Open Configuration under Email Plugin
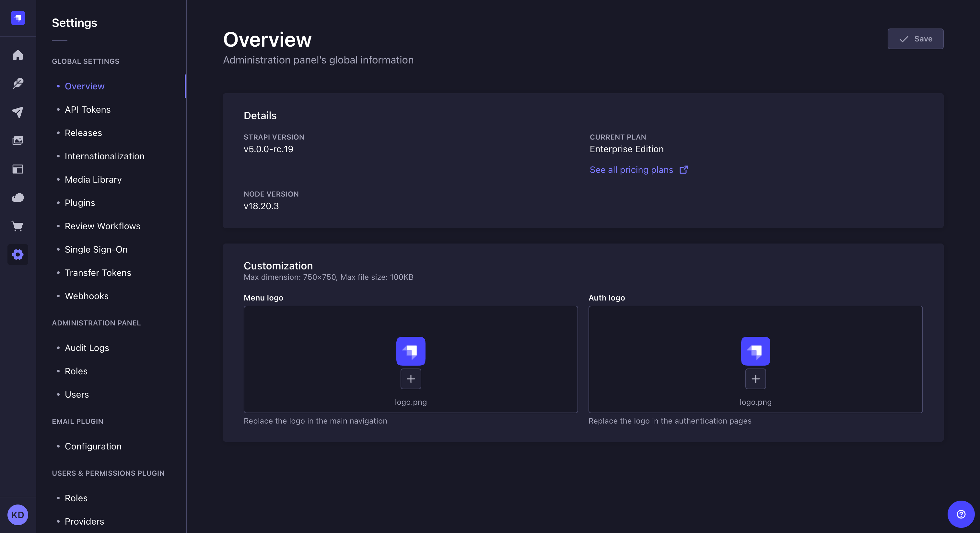Image resolution: width=980 pixels, height=533 pixels. [x=93, y=446]
